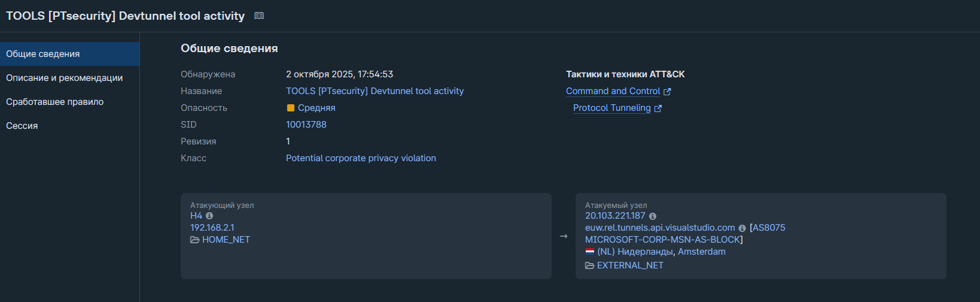Open the Сессия sidebar item
This screenshot has height=302, width=980.
pos(22,126)
